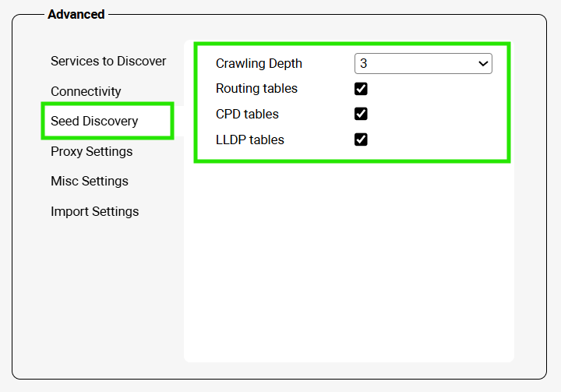The height and width of the screenshot is (392, 561).
Task: Click the Routing tables label text
Action: coord(256,89)
